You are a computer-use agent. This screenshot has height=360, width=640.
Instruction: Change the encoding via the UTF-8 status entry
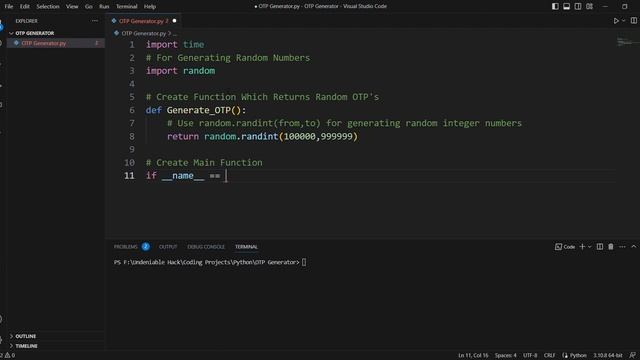[x=530, y=356]
